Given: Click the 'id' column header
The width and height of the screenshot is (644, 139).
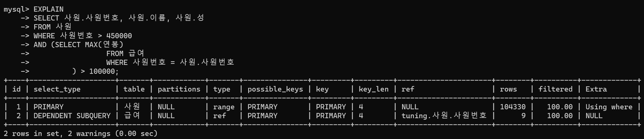Looking at the screenshot, I should click(x=16, y=89).
